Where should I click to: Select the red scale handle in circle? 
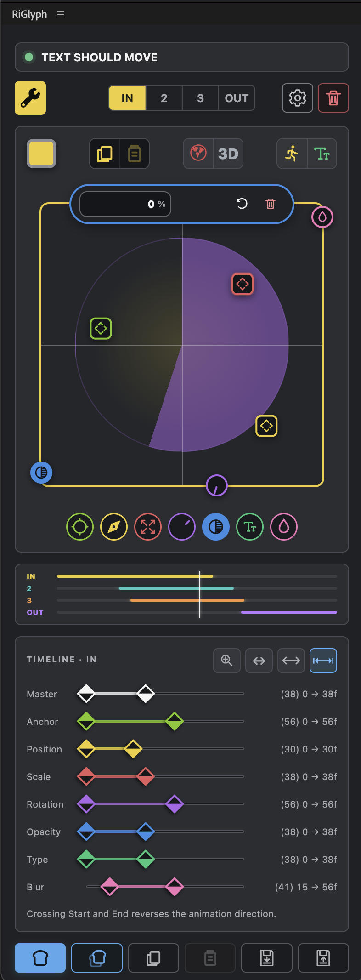pyautogui.click(x=243, y=284)
